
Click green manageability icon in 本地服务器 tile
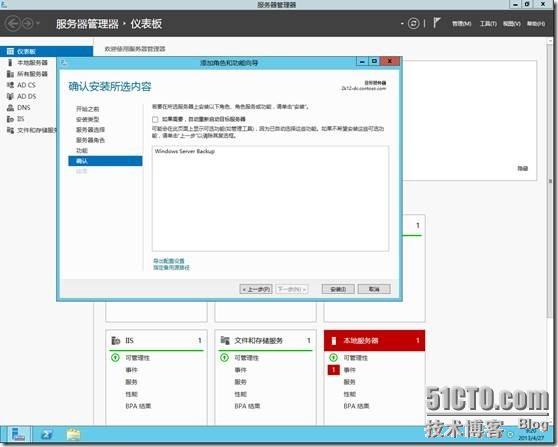(333, 357)
